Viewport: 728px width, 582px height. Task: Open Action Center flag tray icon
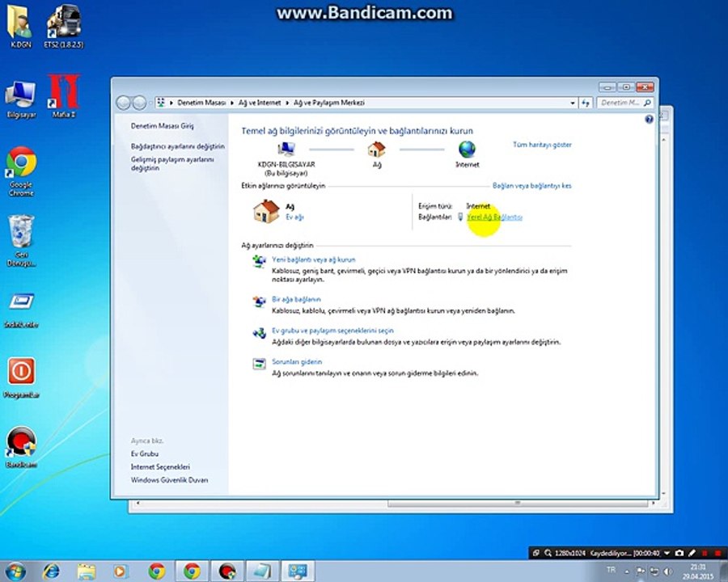[641, 571]
